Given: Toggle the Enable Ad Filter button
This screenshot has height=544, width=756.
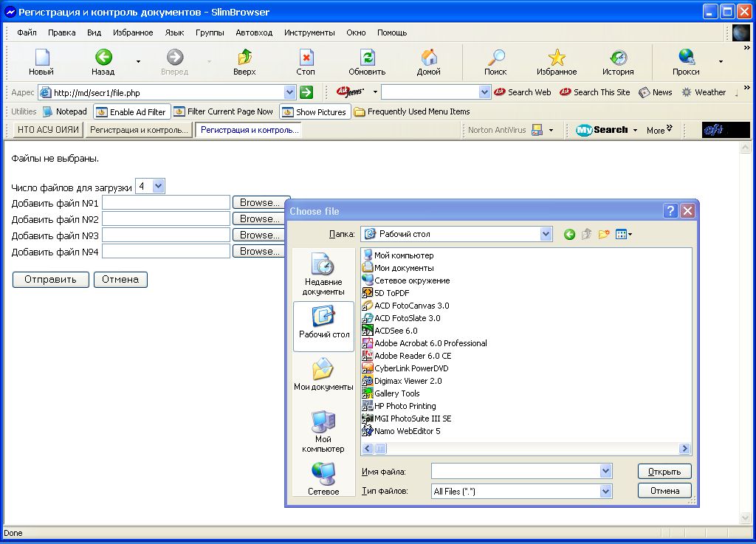Looking at the screenshot, I should click(x=132, y=111).
